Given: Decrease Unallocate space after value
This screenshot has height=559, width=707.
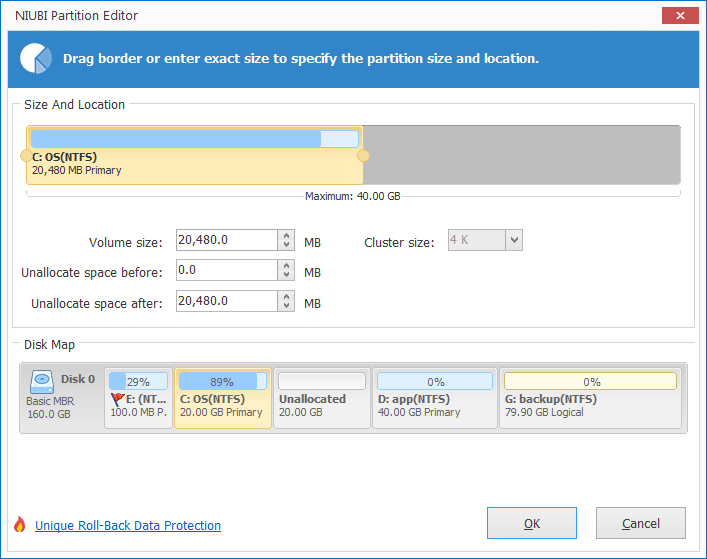Looking at the screenshot, I should pos(286,306).
